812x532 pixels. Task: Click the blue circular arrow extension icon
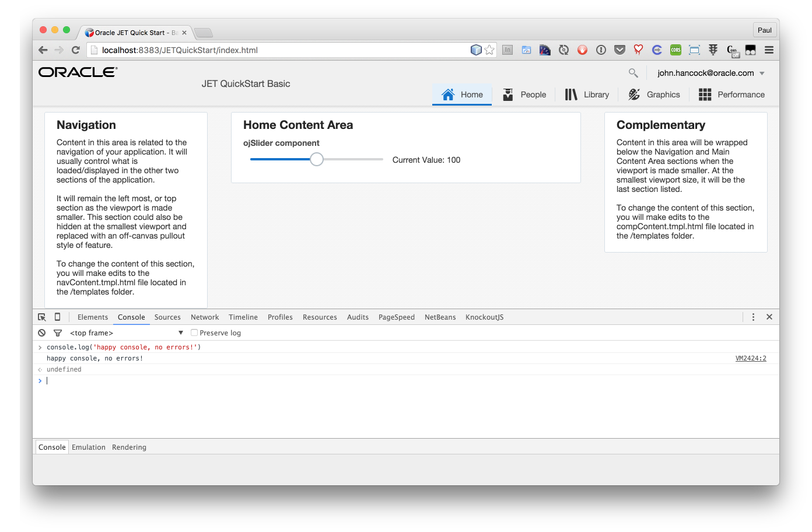pos(657,50)
